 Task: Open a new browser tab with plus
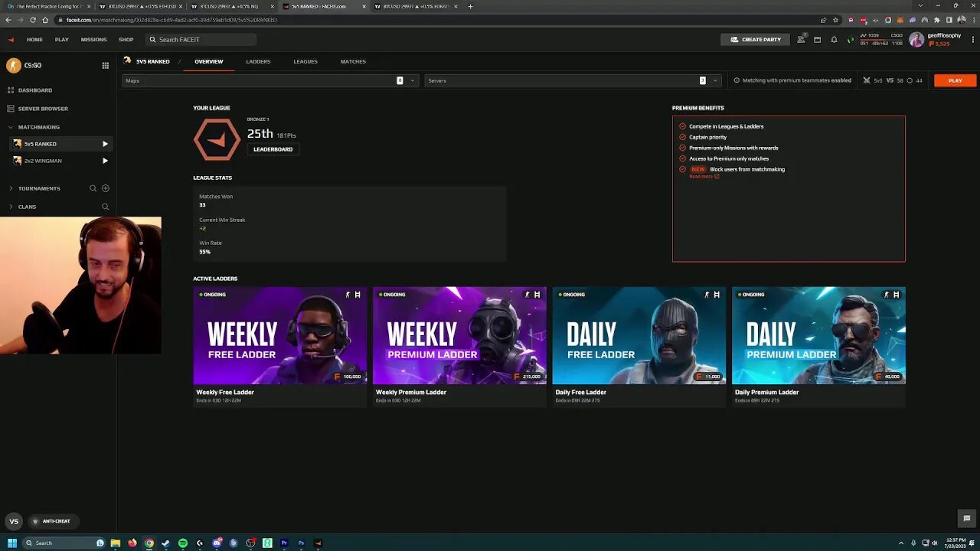[470, 6]
